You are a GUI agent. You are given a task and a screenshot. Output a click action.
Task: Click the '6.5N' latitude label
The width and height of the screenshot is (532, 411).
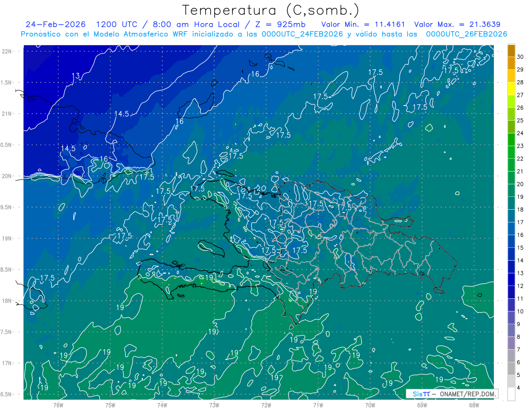tap(6, 394)
